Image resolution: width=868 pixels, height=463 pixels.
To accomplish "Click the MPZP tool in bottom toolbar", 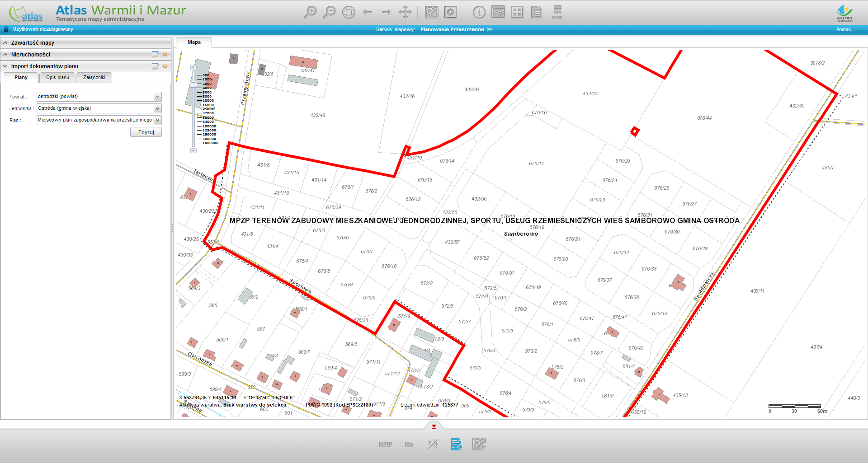I will pos(385,444).
